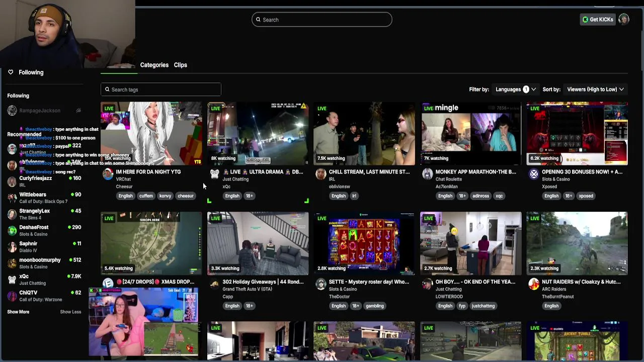Open the SETTE Mystery roster day stream thumbnail
The image size is (644, 362).
click(x=364, y=243)
